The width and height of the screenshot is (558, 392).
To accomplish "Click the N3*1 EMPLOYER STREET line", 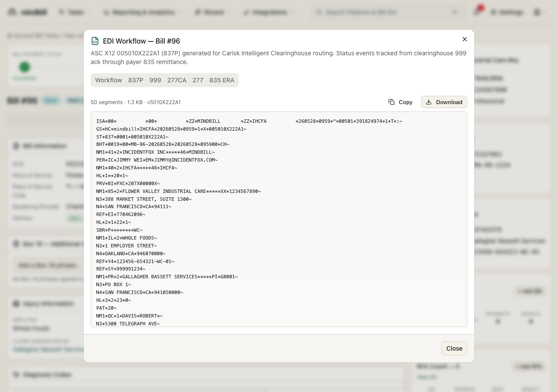I will (x=127, y=246).
